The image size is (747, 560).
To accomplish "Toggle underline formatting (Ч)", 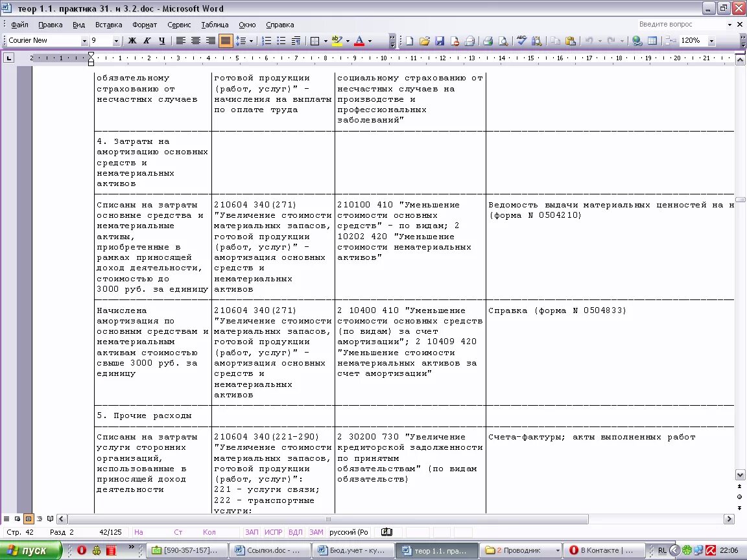I will tap(162, 41).
